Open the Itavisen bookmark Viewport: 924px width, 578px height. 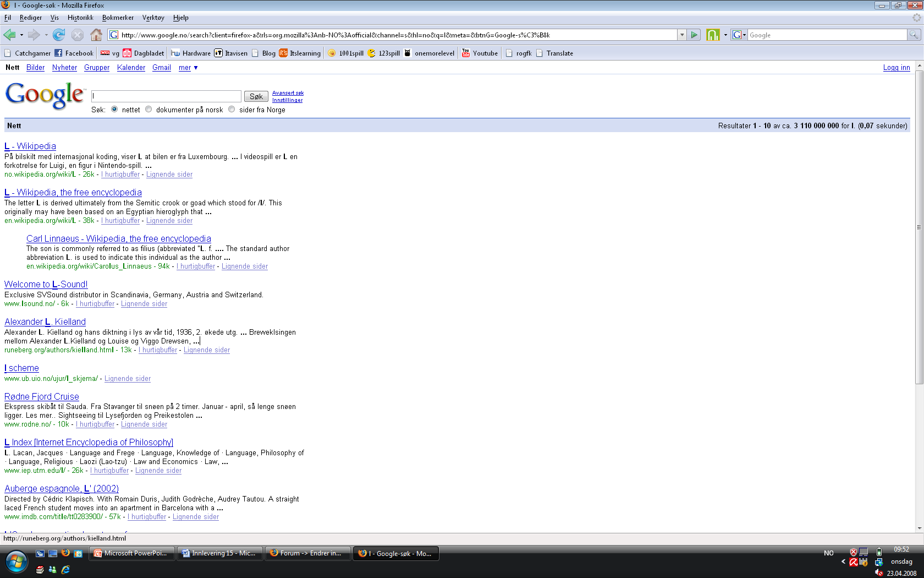tap(231, 53)
